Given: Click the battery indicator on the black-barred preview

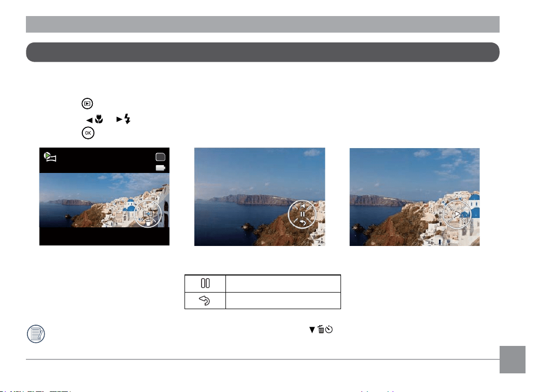Looking at the screenshot, I should coord(161,168).
